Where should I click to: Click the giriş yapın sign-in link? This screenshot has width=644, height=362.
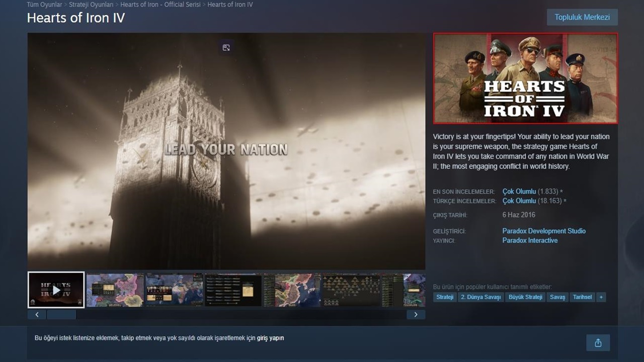pos(271,338)
